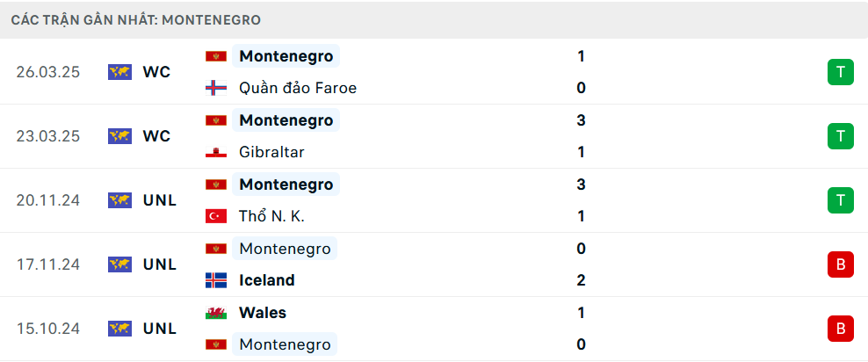The width and height of the screenshot is (868, 362).
Task: Click the red B badge for 15.10.24
Action: click(x=840, y=329)
